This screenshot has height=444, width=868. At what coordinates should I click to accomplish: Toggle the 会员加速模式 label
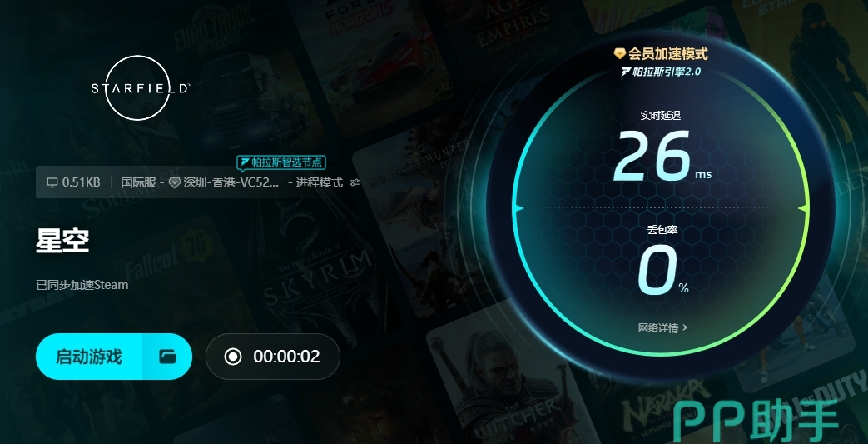coord(667,54)
